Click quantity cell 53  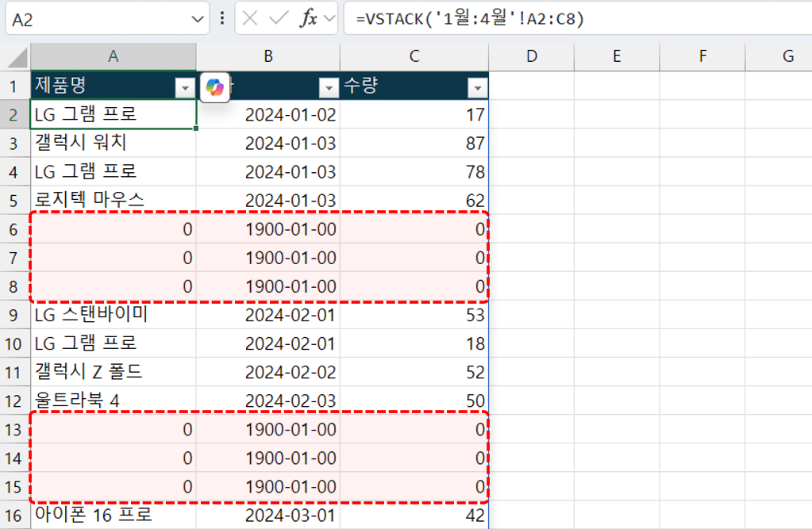pyautogui.click(x=414, y=315)
